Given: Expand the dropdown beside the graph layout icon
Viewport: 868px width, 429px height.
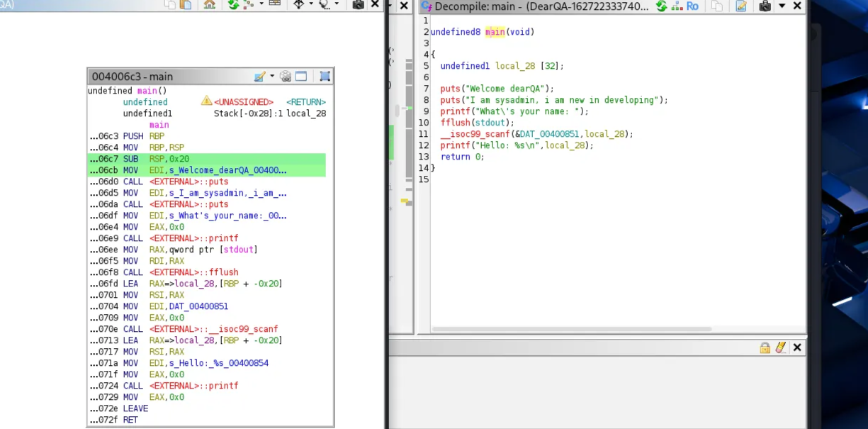Looking at the screenshot, I should click(261, 5).
